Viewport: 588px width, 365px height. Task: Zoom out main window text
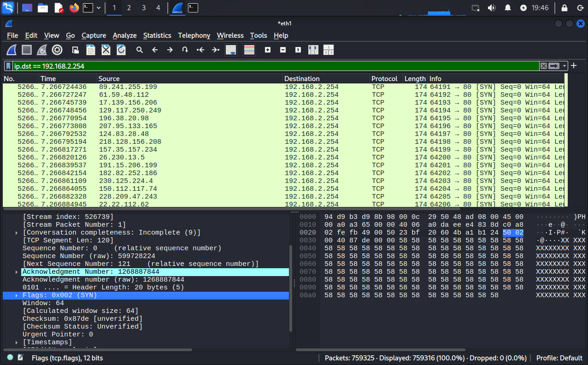[x=283, y=50]
